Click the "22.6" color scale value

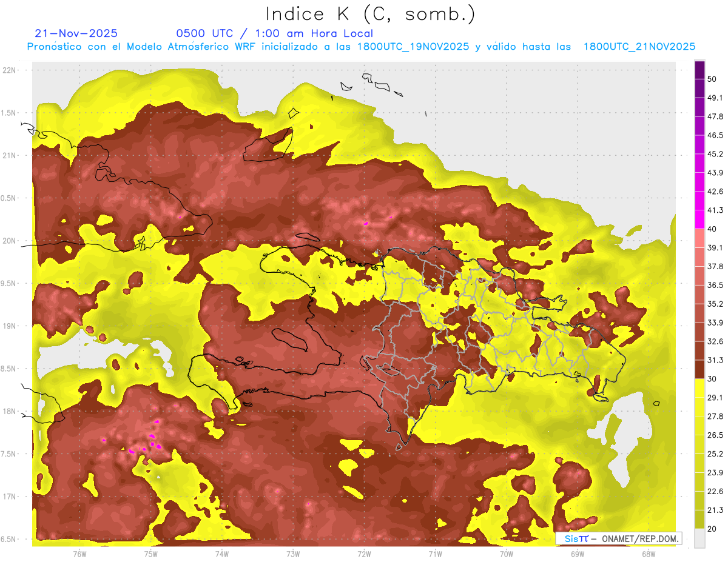pyautogui.click(x=715, y=491)
